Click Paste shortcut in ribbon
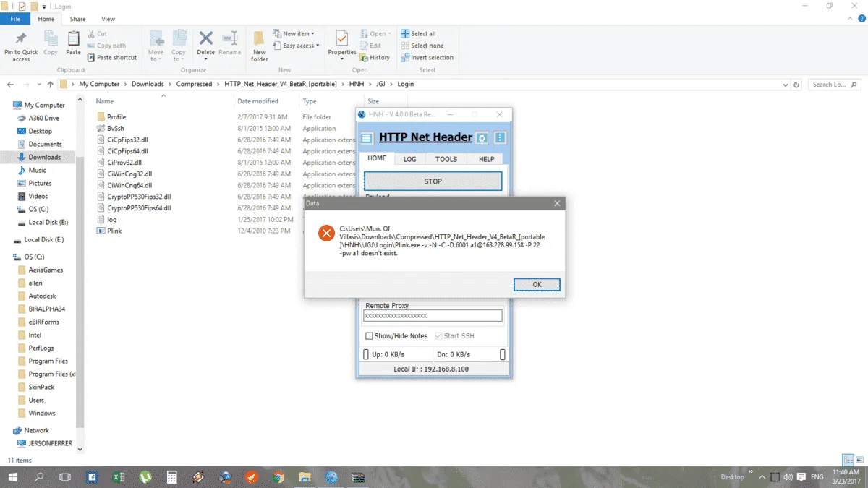 pyautogui.click(x=112, y=58)
